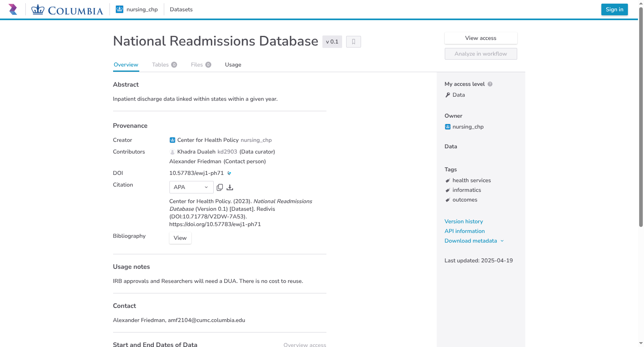Image resolution: width=644 pixels, height=347 pixels.
Task: Click the outcomes tag
Action: (x=465, y=200)
